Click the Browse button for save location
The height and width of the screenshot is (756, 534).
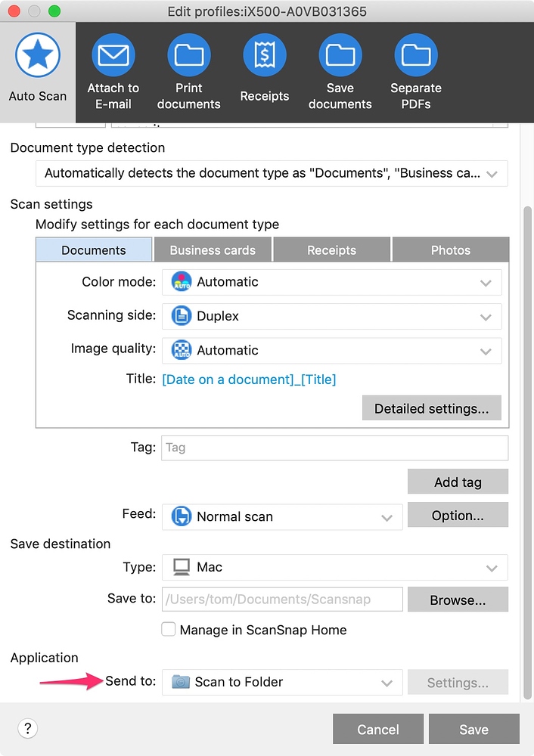(458, 599)
